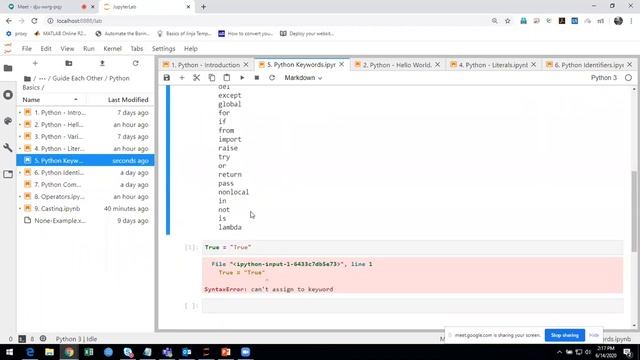Interrupt the kernel with stop icon
The height and width of the screenshot is (360, 640).
(257, 78)
